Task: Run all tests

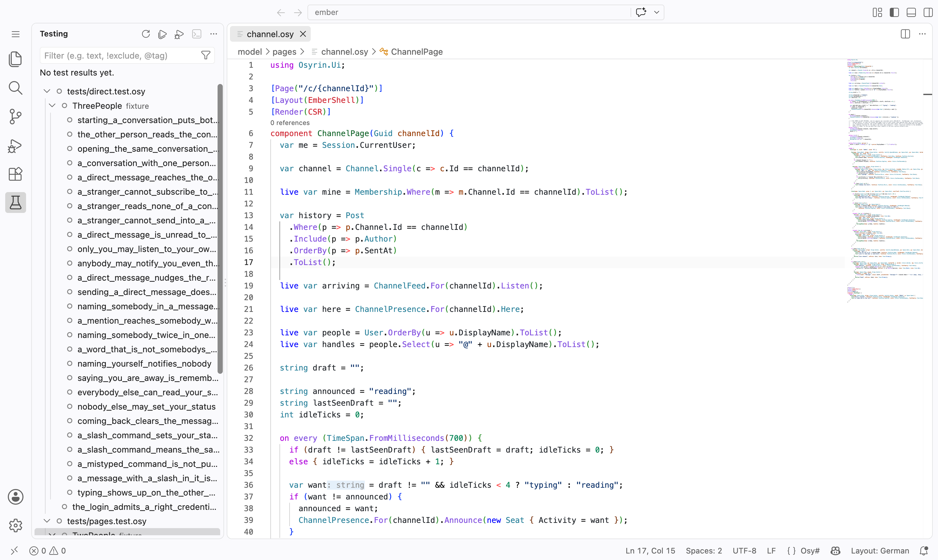Action: [x=162, y=34]
